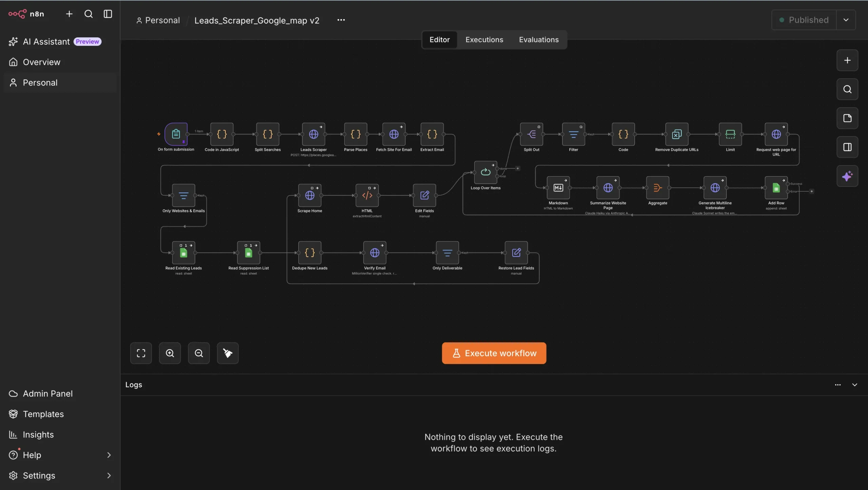Open search from the sidebar header
Image resolution: width=868 pixels, height=490 pixels.
point(88,14)
